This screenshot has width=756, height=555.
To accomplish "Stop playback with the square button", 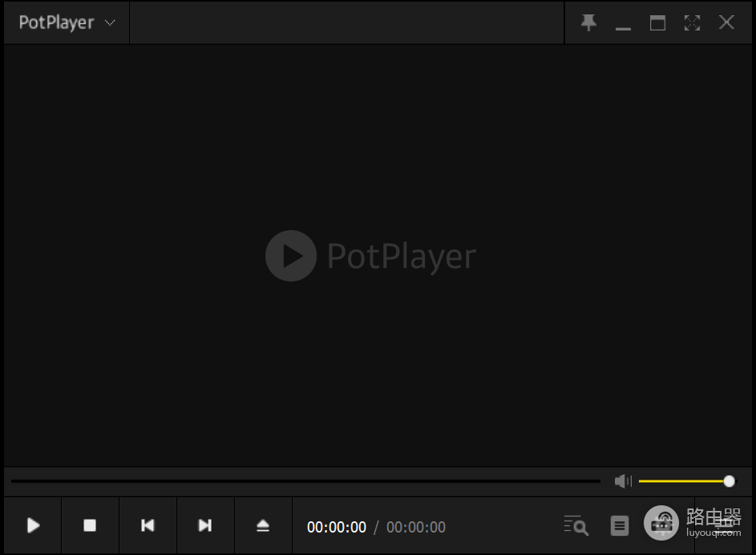I will click(90, 525).
